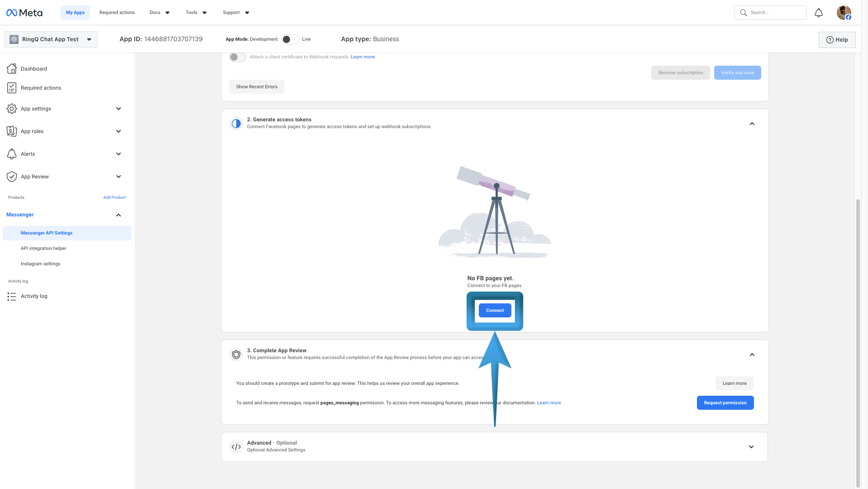The image size is (868, 489).
Task: Click the Connect button
Action: pos(495,311)
